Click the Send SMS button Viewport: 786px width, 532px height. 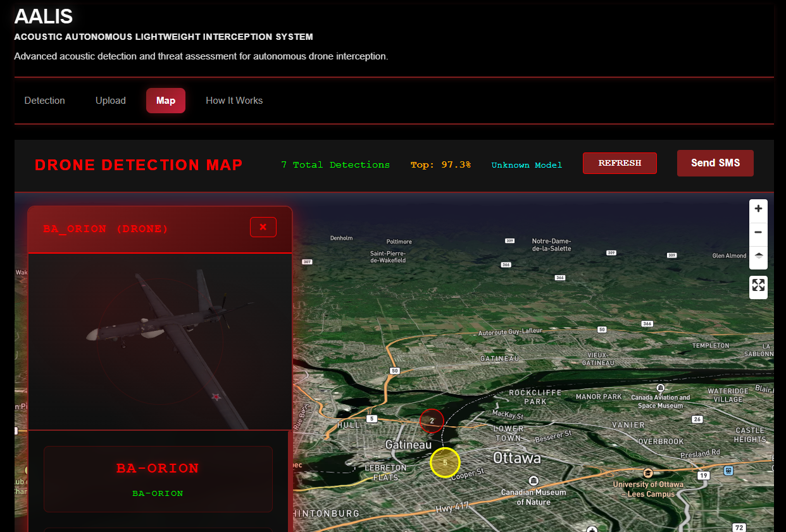pos(715,163)
